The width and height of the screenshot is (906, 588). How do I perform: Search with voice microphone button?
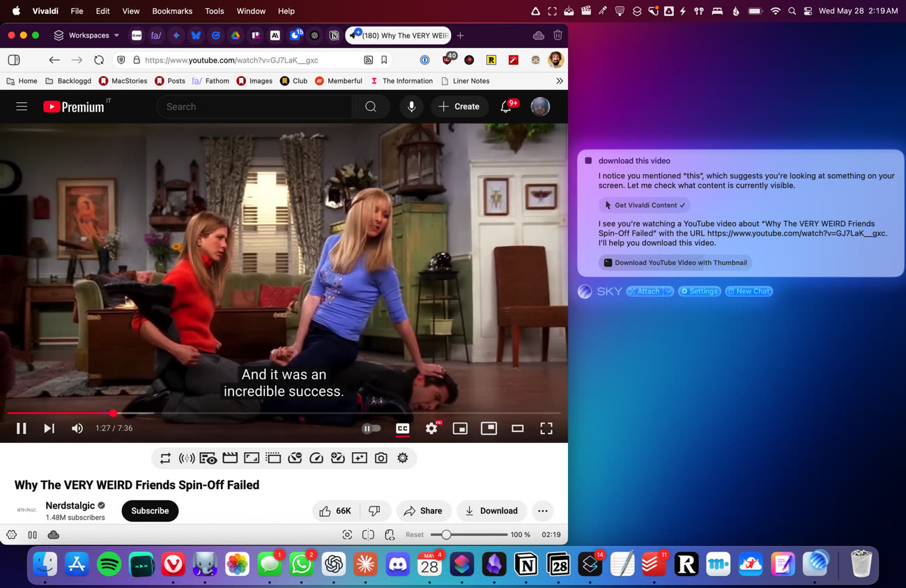(x=412, y=107)
